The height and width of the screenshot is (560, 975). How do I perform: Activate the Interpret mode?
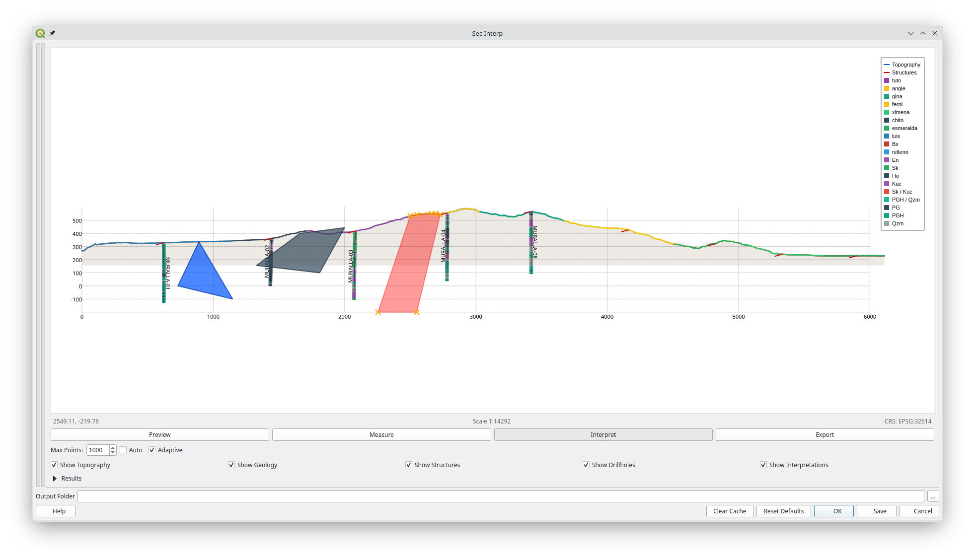pos(603,434)
